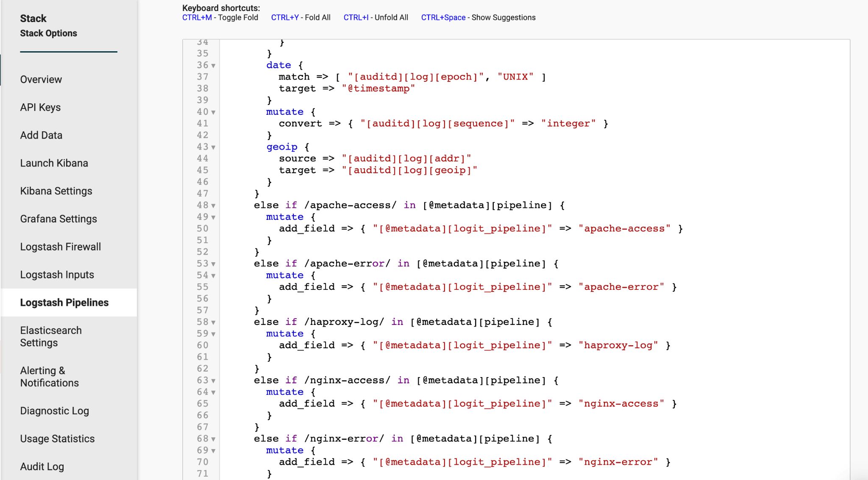Viewport: 868px width, 480px height.
Task: Click line number 38 in the gutter
Action: pyautogui.click(x=203, y=89)
